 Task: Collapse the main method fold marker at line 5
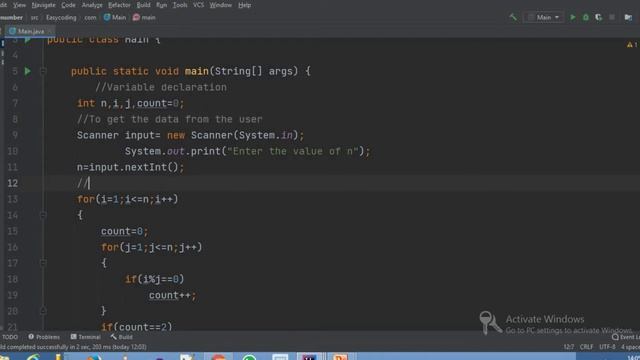43,71
